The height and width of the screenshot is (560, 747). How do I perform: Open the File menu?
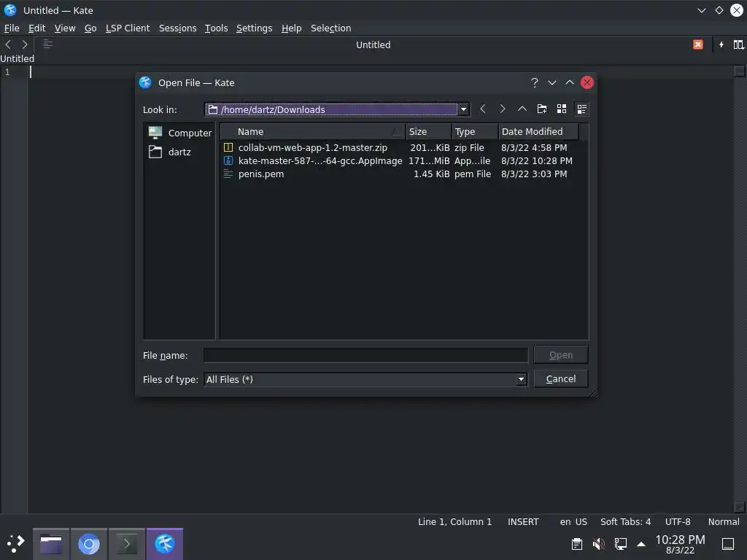[12, 28]
